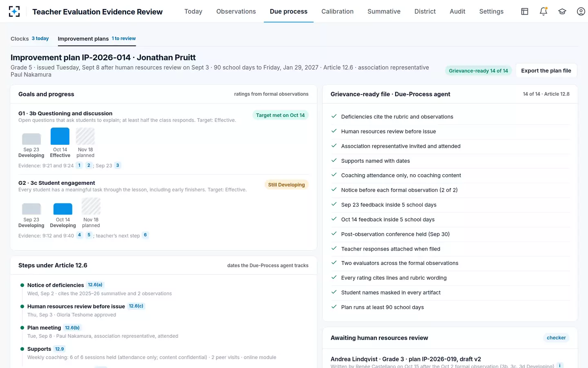Screen dimensions: 588x368
Task: Open evidence reference 3 after Sep 23
Action: (118, 165)
